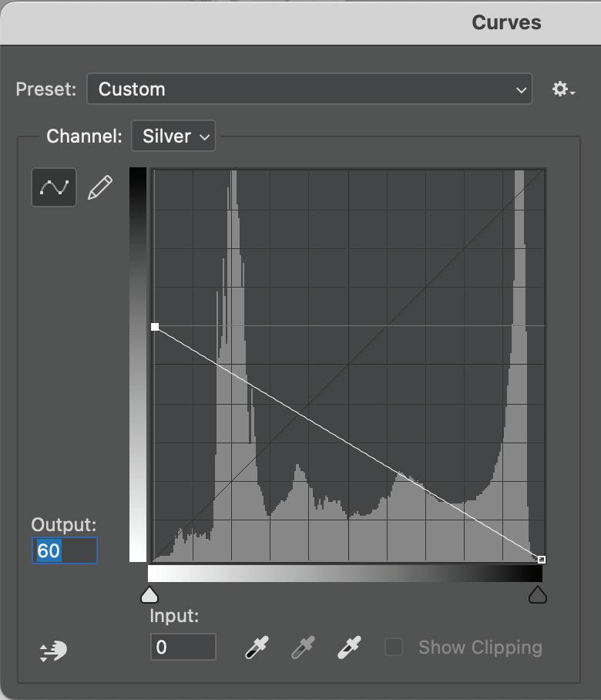
Task: Select the curve point at top left
Action: tap(155, 327)
